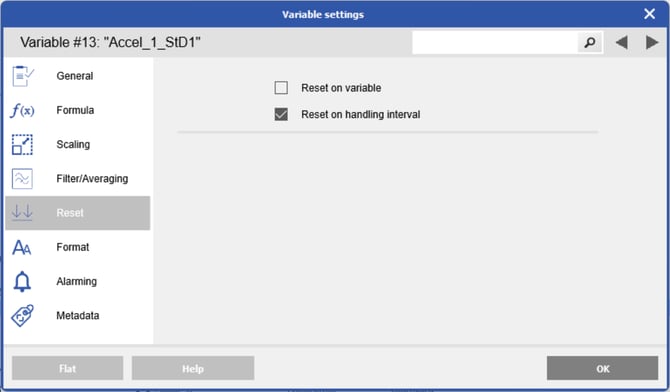Click the Variable #13 "Accel_1_StD1" title text
Viewport: 670px width, 392px height.
click(110, 42)
